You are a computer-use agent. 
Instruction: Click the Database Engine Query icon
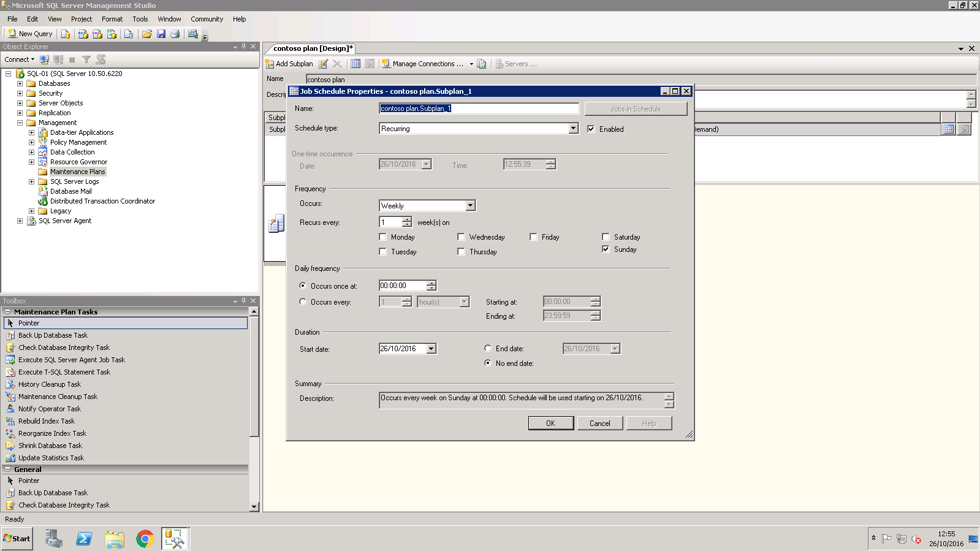65,34
